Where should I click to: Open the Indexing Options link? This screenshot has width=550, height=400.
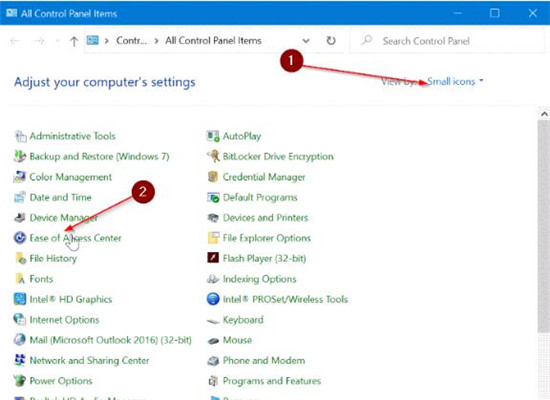click(260, 279)
